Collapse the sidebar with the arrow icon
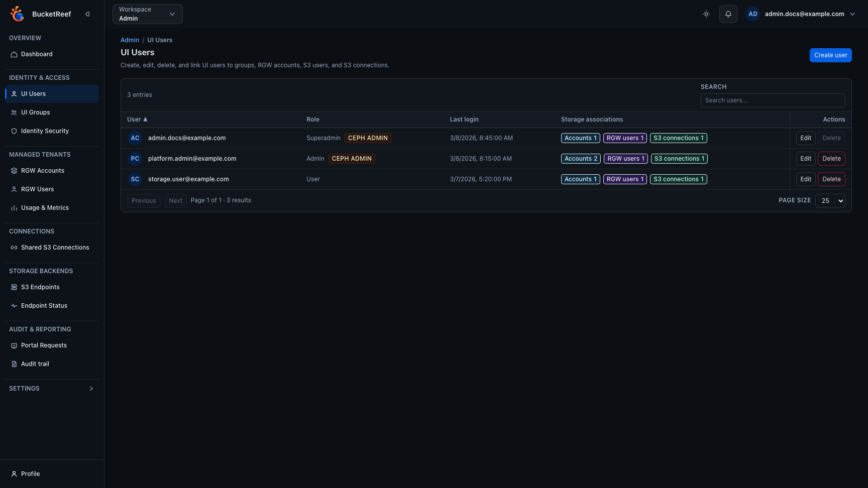 coord(87,14)
